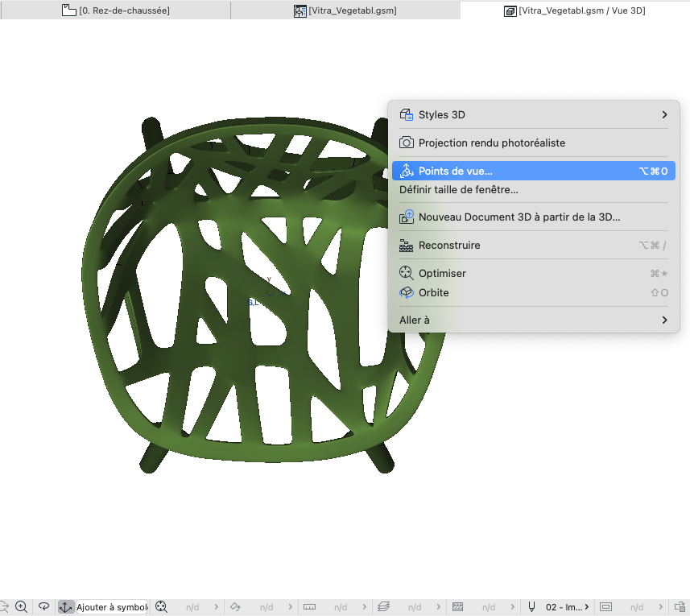
Task: Toggle the anchor icon beside Ajouter à symbole
Action: 65,607
